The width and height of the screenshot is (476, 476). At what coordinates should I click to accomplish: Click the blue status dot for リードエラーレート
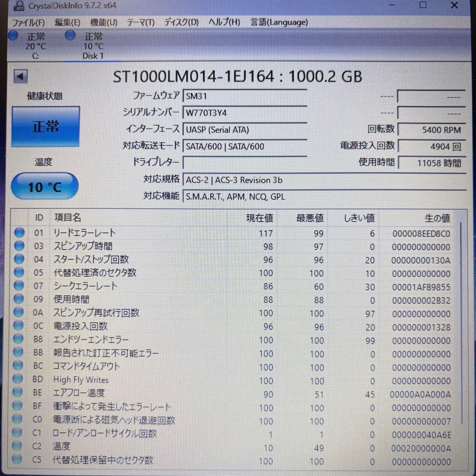19,233
